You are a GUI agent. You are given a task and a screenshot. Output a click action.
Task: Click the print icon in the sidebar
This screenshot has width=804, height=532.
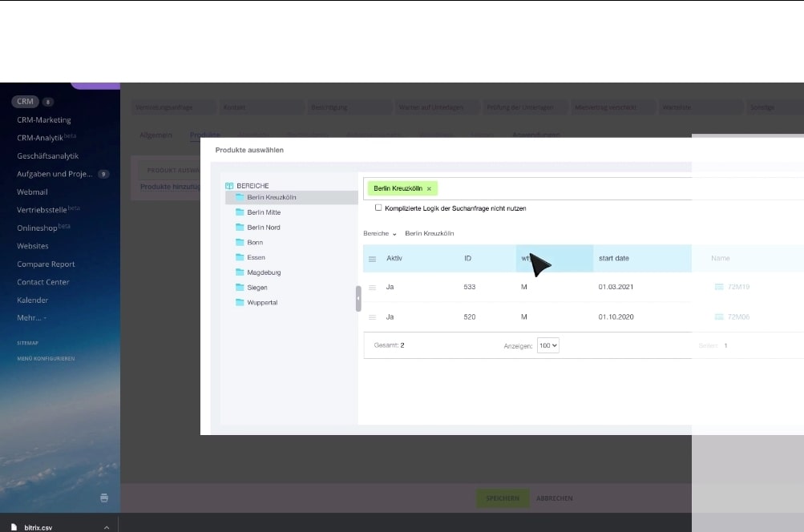point(104,498)
